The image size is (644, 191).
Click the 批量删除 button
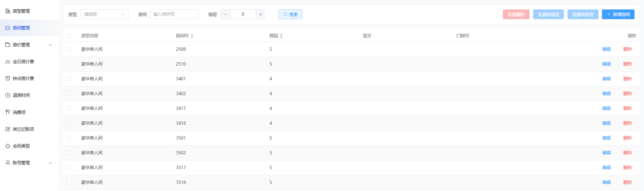pos(516,14)
